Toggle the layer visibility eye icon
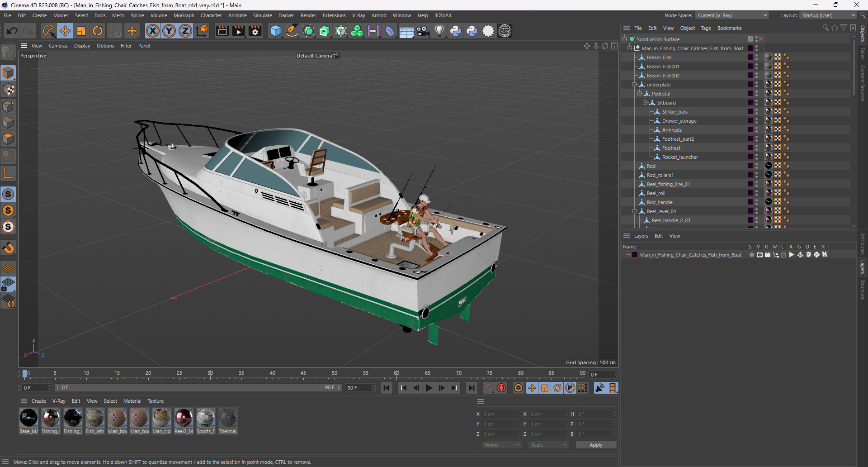The height and width of the screenshot is (467, 868). 759,255
